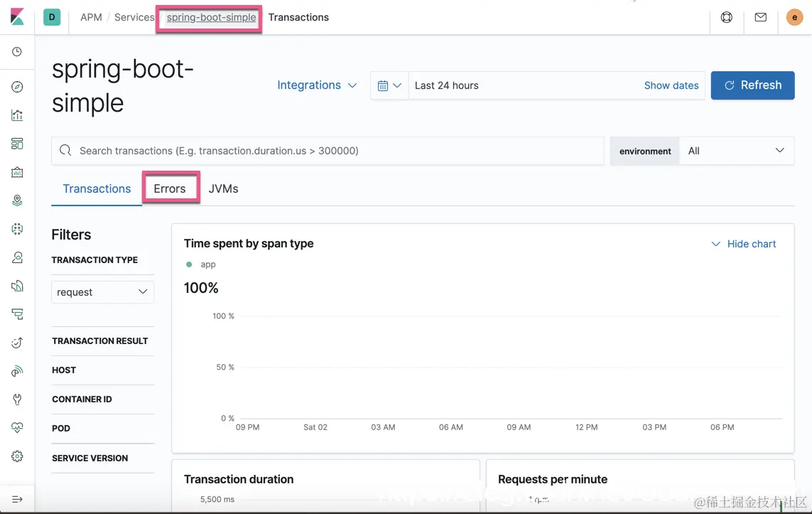Open SIEM fingerprint icon in sidebar
Screen dimensions: 812x514
tap(17, 371)
